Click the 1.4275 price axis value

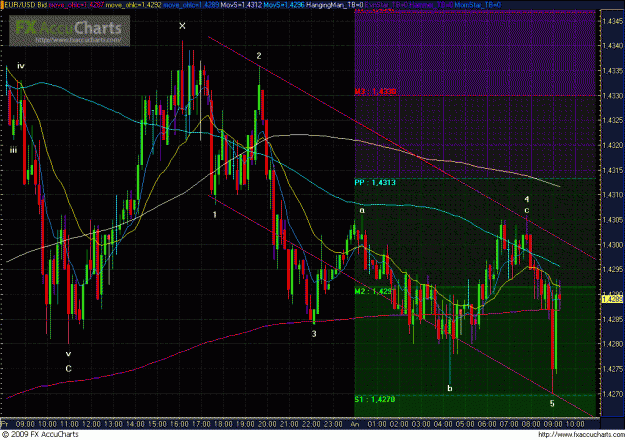click(613, 369)
